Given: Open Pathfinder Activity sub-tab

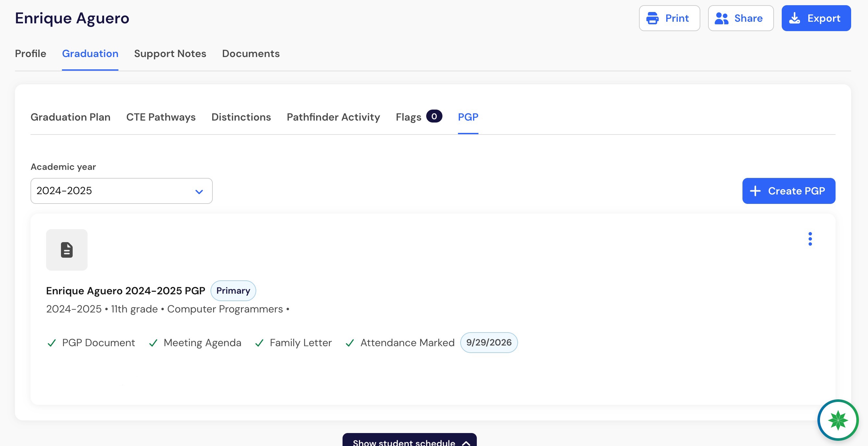Looking at the screenshot, I should [x=333, y=117].
